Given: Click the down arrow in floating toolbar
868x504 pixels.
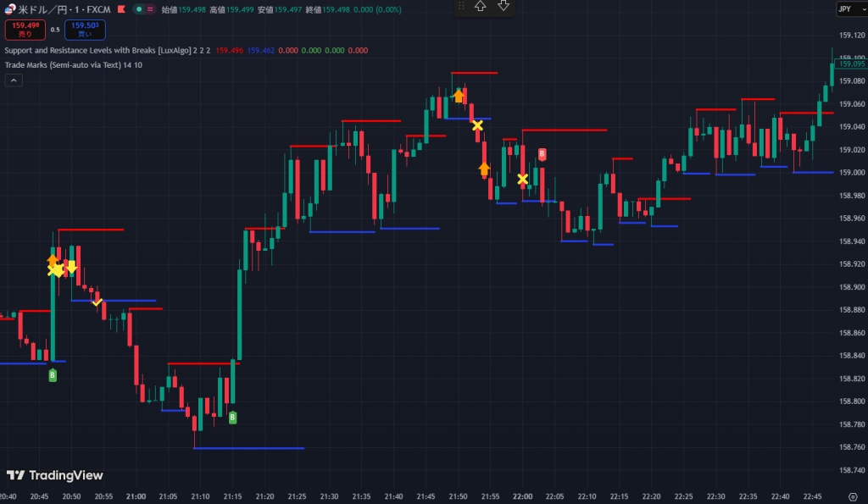Looking at the screenshot, I should click(x=503, y=7).
